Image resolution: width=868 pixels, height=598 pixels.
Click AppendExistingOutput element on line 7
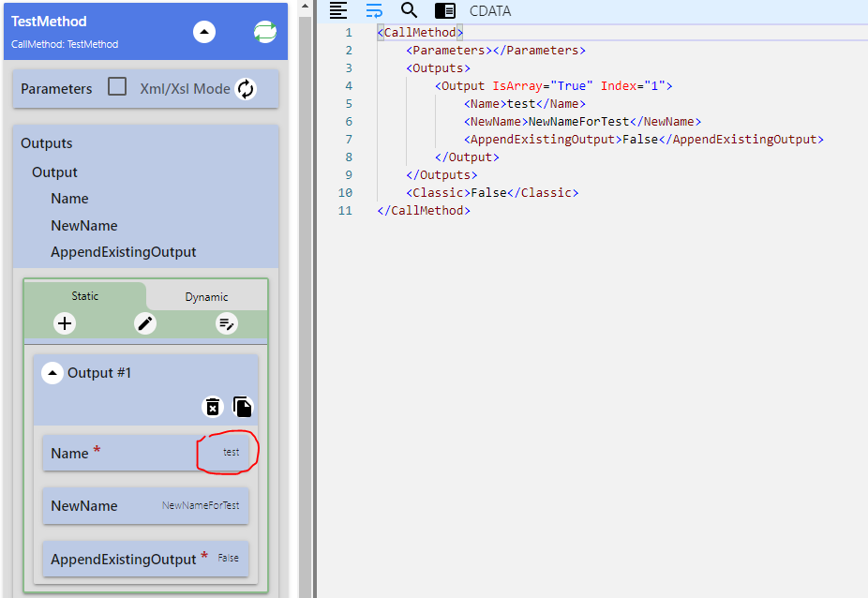point(643,139)
